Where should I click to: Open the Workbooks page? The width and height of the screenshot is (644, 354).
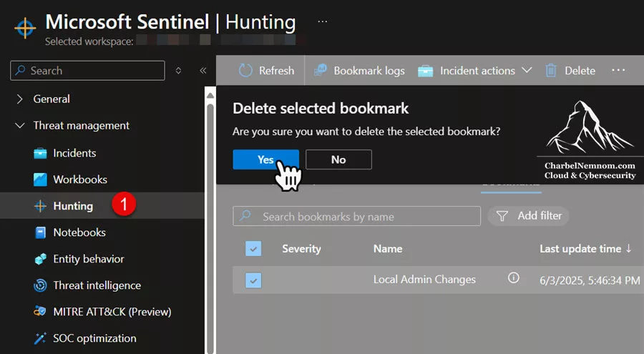pos(80,180)
